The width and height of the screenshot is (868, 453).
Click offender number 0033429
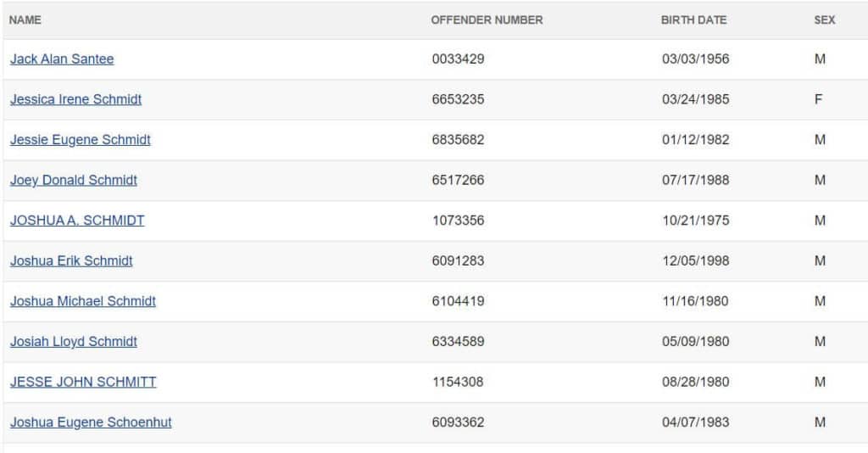[x=458, y=59]
